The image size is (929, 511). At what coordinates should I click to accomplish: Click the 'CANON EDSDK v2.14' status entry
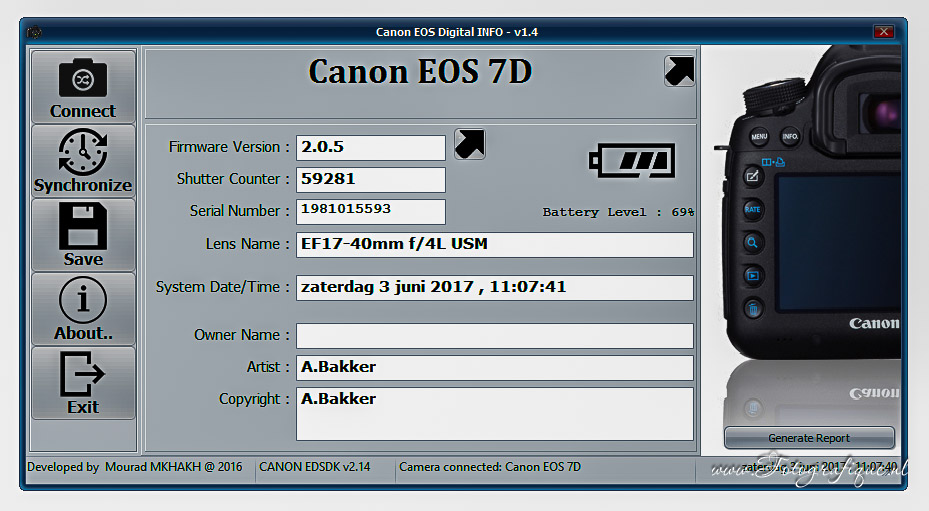point(315,467)
